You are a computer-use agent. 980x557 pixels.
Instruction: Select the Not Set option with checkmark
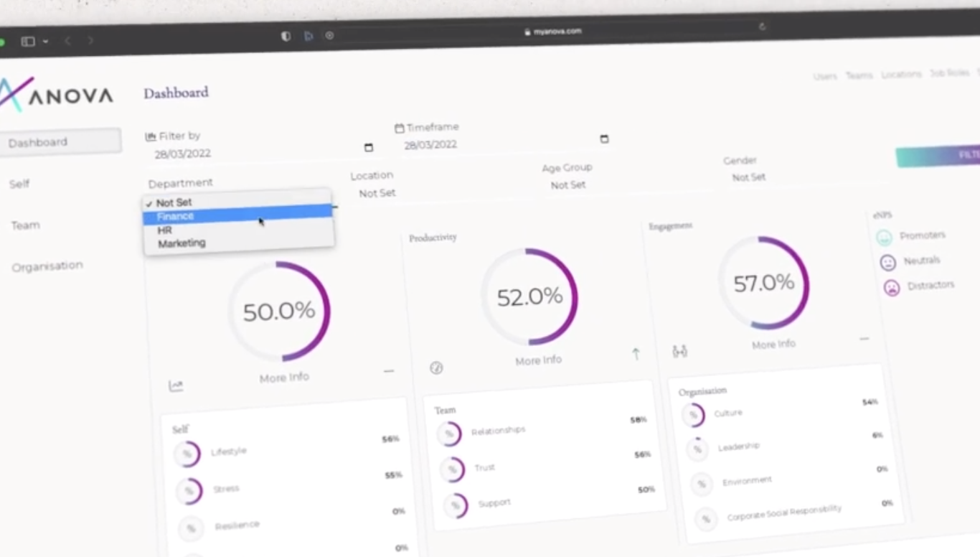172,202
